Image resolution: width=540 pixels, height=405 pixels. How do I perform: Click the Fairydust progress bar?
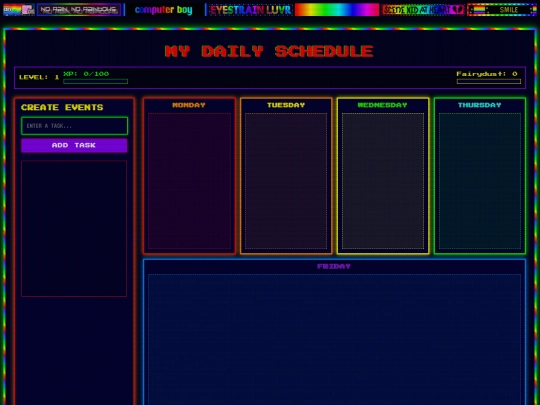pos(489,82)
